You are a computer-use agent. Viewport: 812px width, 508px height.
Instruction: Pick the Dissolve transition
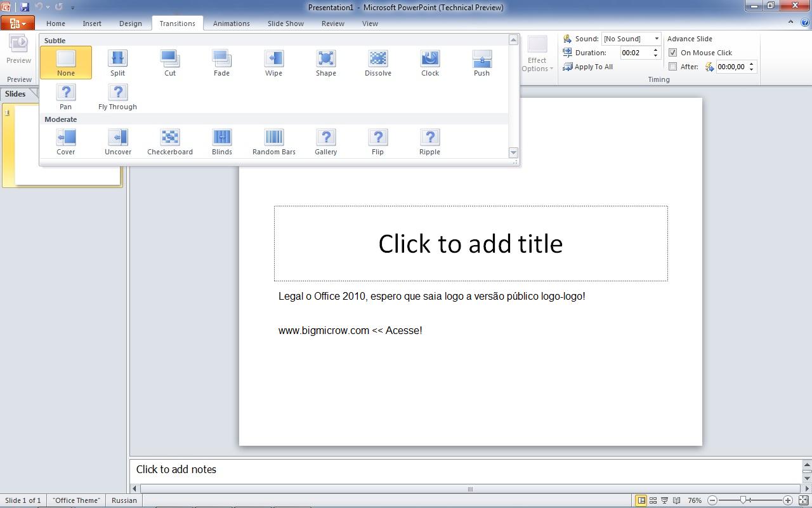tap(378, 62)
